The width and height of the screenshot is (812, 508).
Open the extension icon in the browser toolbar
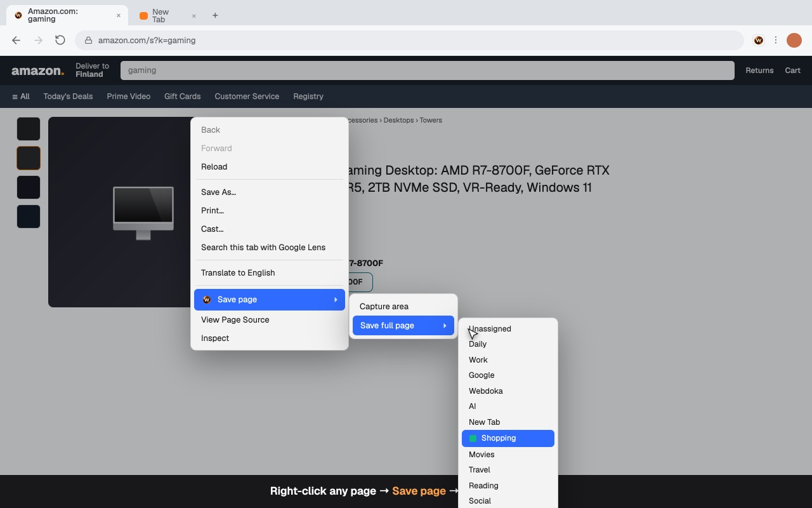click(758, 40)
